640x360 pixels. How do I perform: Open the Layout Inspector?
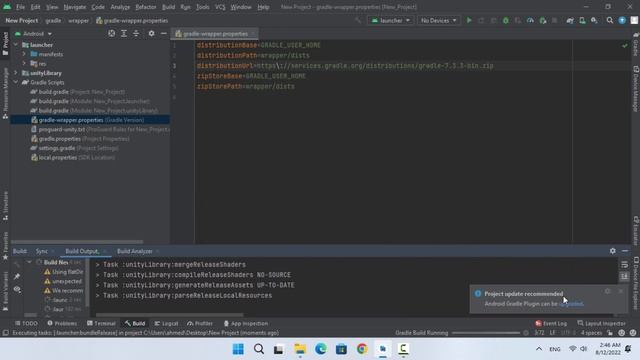click(602, 323)
